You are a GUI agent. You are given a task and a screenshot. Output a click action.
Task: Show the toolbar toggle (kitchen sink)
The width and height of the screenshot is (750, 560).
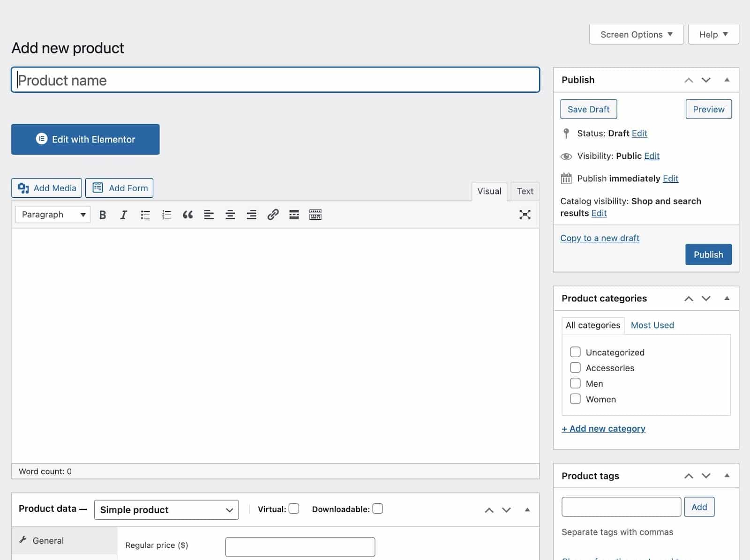point(315,215)
